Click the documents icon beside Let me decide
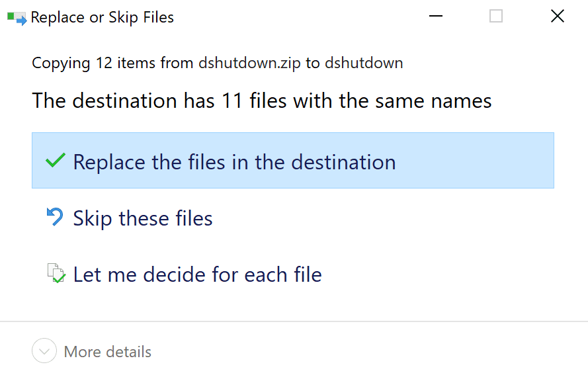This screenshot has width=588, height=377. [x=56, y=273]
